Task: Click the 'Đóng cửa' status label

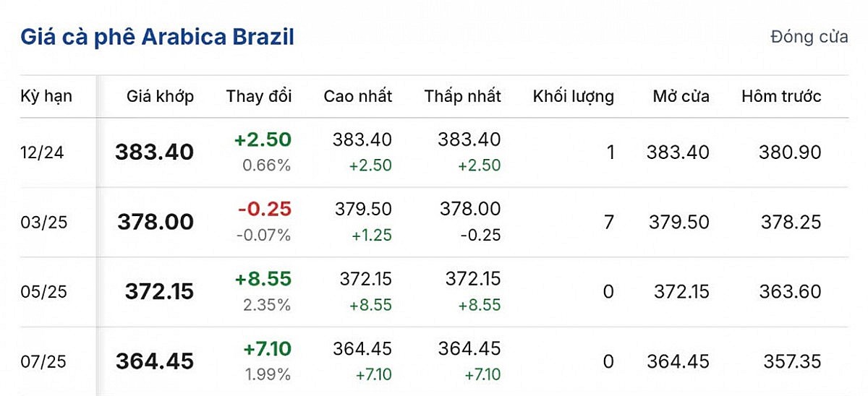Action: pos(809,38)
